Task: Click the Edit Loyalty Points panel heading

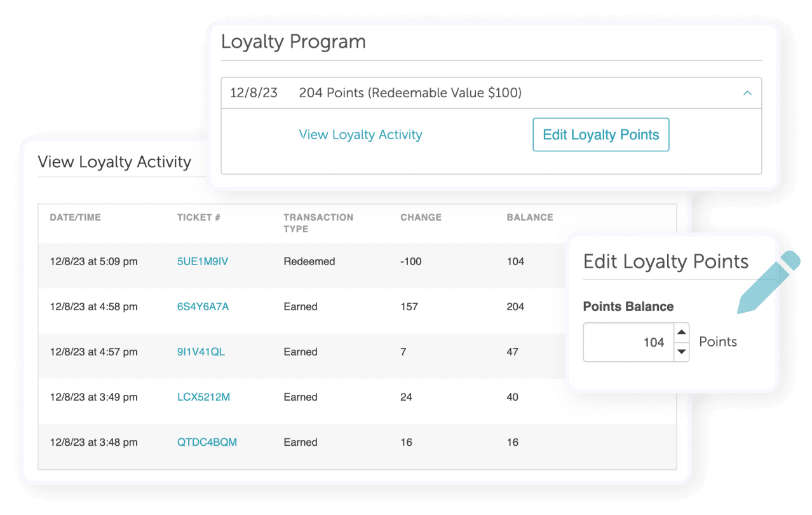Action: (666, 261)
